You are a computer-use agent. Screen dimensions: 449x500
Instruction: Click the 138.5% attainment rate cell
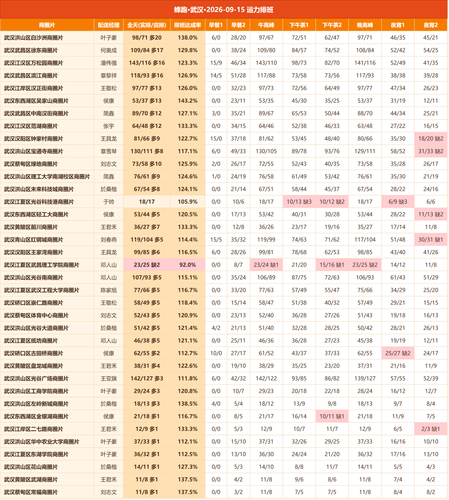(x=188, y=404)
